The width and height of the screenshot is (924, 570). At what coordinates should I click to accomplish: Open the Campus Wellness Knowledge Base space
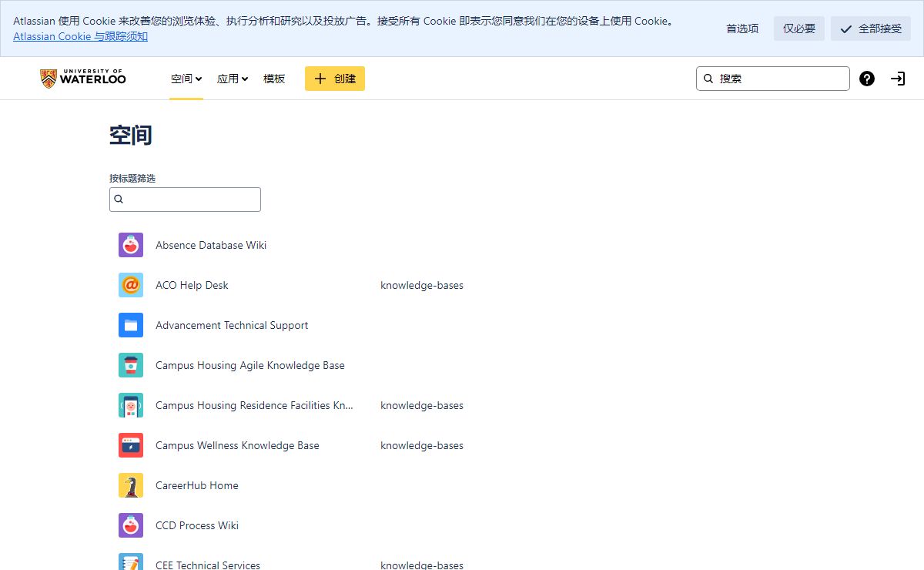(237, 445)
